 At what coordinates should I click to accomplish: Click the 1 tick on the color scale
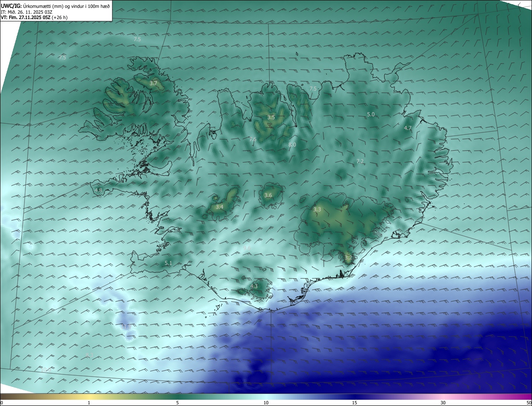click(x=89, y=403)
